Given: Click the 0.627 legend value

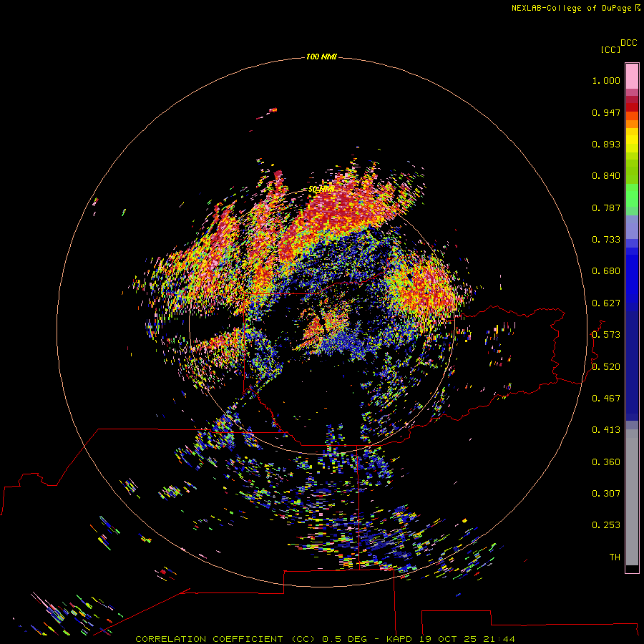Looking at the screenshot, I should click(606, 303).
